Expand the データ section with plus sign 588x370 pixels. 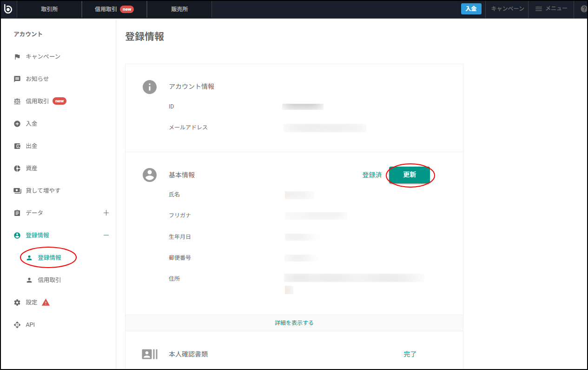point(106,212)
